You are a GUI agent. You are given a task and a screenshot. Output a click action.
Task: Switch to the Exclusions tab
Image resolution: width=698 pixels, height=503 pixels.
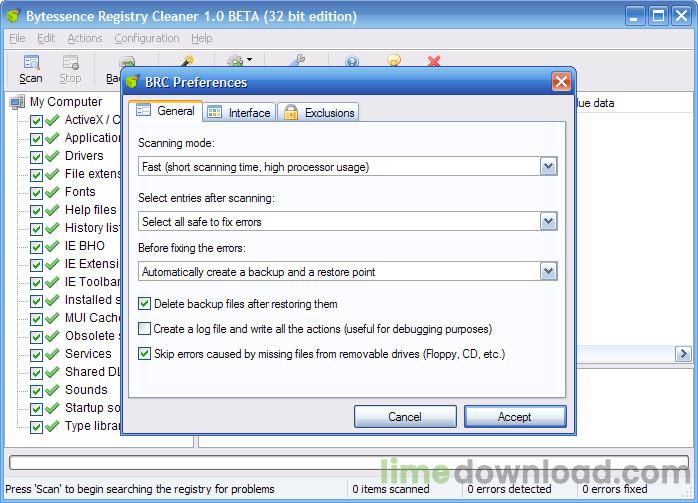(x=318, y=113)
